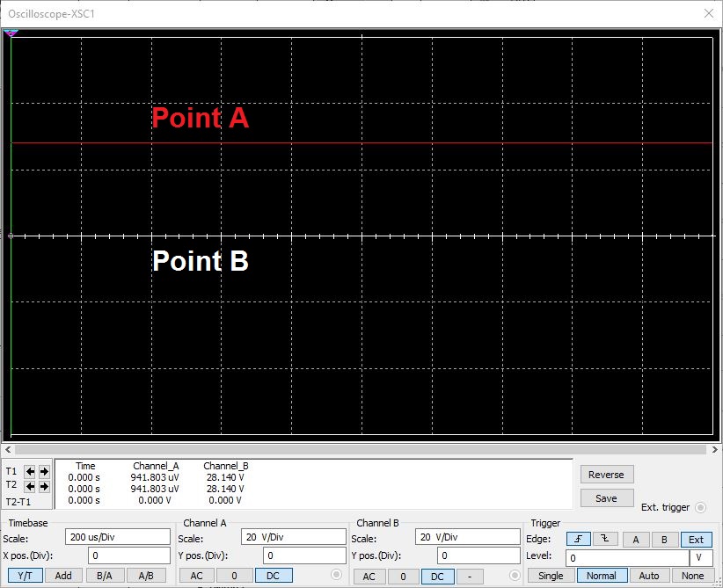
Task: Choose Normal trigger mode
Action: (602, 576)
